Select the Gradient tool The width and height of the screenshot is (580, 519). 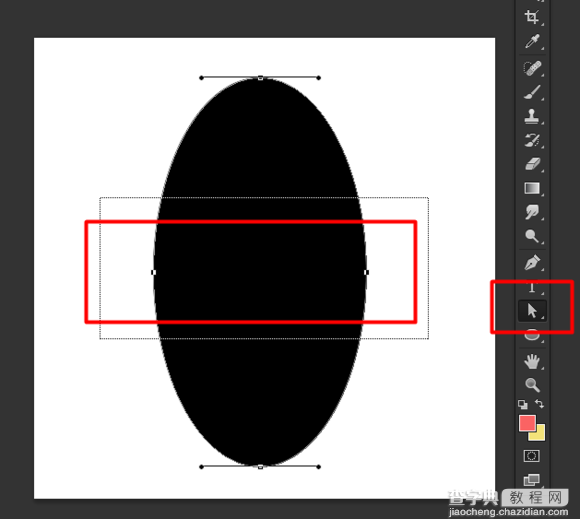[532, 188]
